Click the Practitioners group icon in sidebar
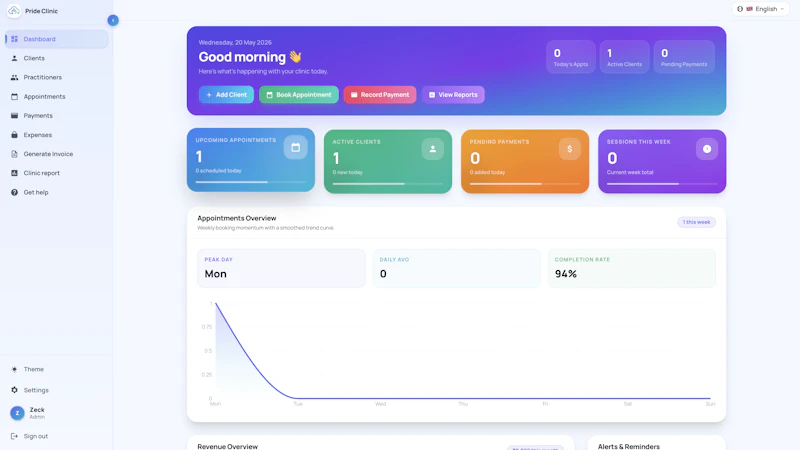Screen dimensions: 800x450 coord(14,78)
